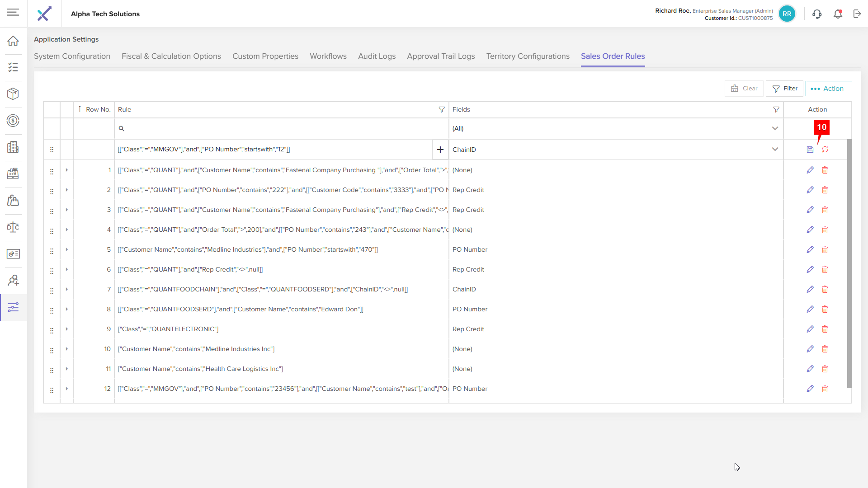Click the Rule search input field
This screenshot has width=868, height=488.
(x=280, y=128)
